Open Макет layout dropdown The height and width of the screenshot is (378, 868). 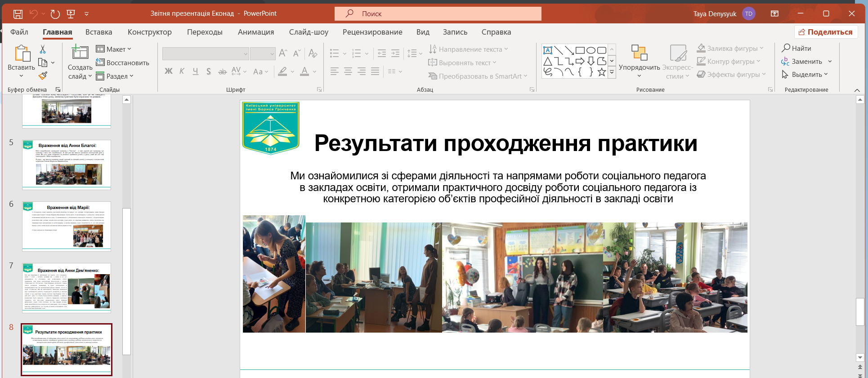tap(113, 49)
